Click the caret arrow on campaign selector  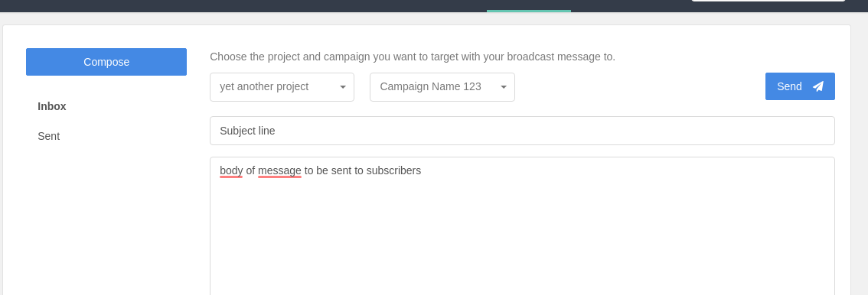504,87
